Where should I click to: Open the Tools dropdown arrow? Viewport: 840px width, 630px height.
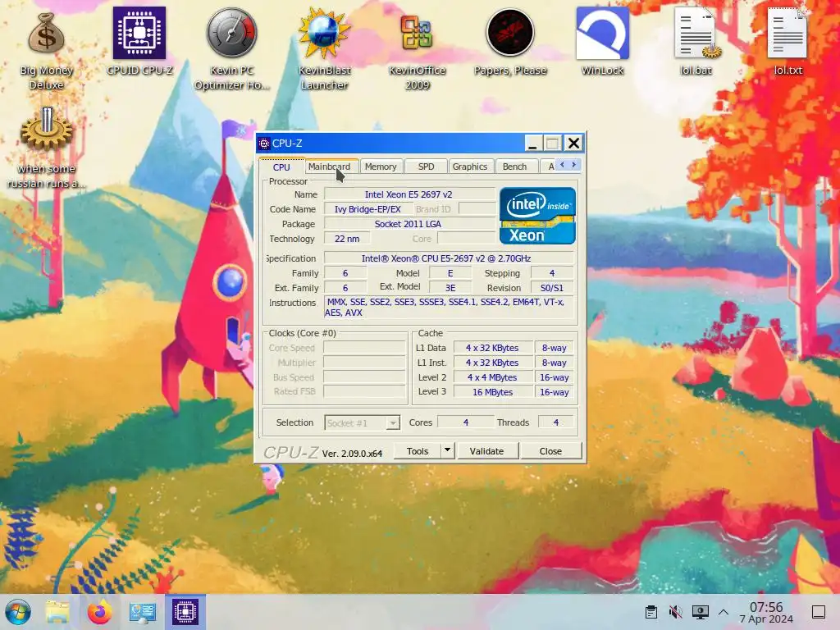447,450
